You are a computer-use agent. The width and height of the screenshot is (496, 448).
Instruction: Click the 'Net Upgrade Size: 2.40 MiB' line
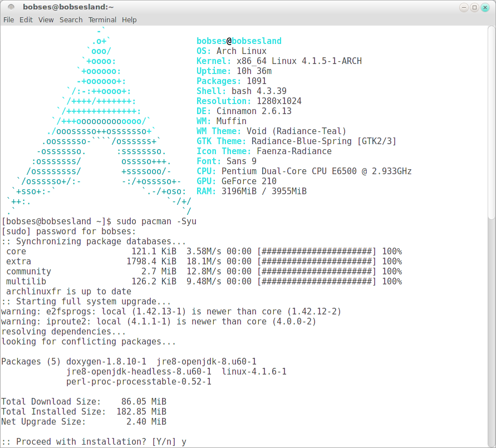(84, 422)
